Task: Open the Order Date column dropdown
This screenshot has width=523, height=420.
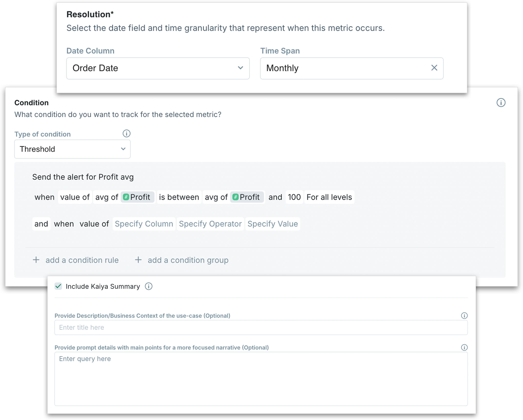Action: 158,68
